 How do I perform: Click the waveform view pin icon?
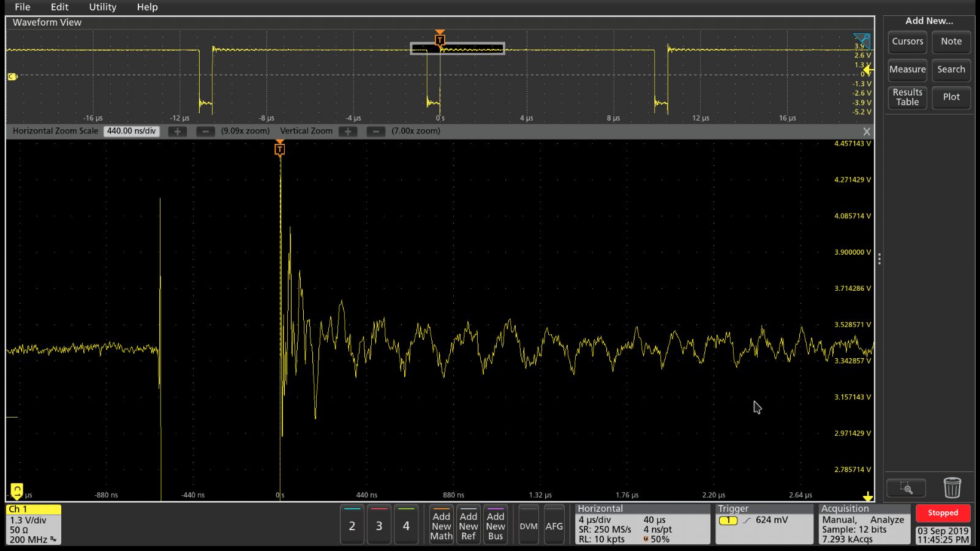pos(862,40)
